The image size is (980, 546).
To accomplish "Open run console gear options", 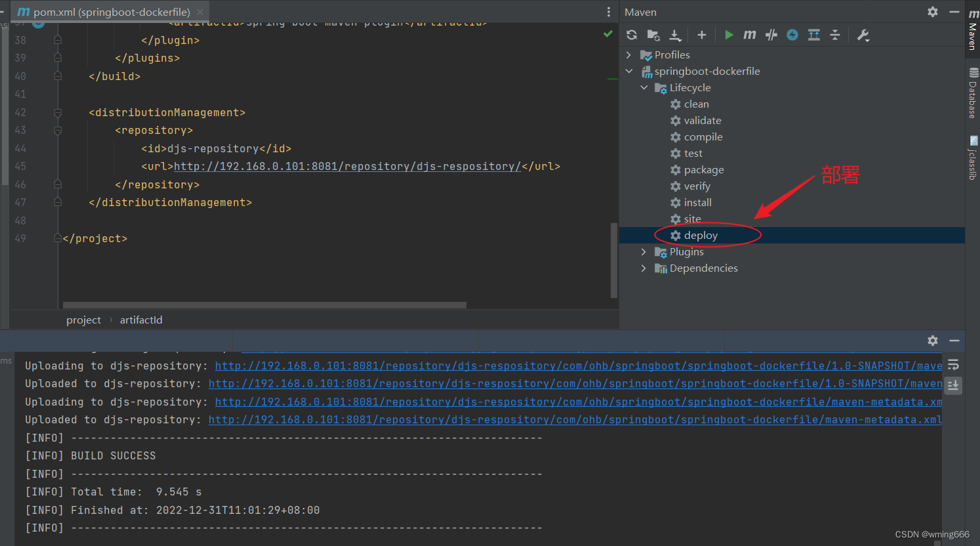I will (x=933, y=341).
